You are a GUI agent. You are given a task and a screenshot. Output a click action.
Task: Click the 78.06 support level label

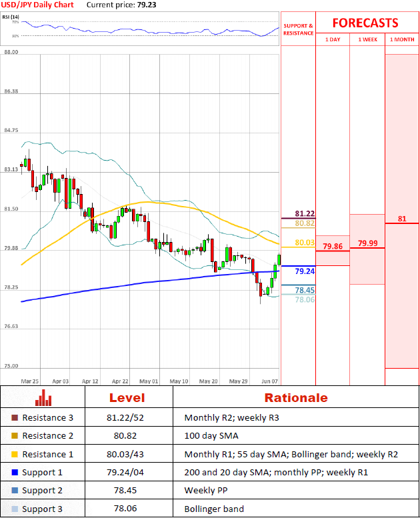click(x=305, y=299)
